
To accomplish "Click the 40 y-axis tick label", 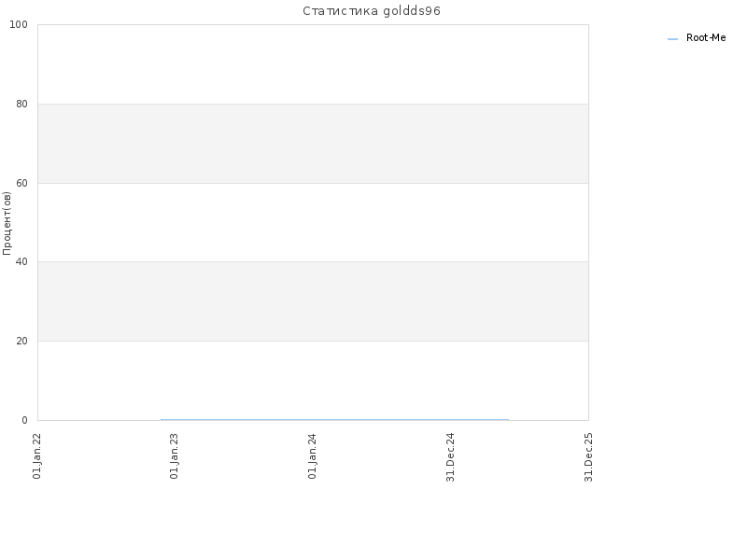I will coord(21,262).
